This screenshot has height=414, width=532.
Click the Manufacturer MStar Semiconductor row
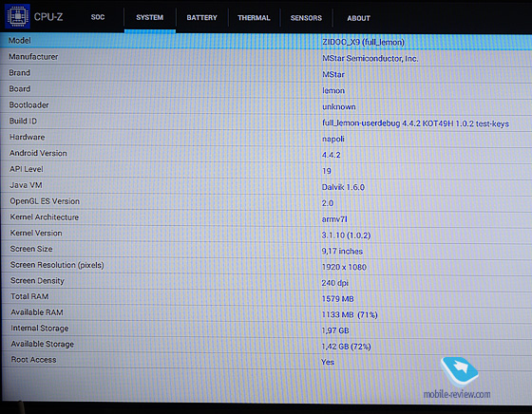[266, 57]
